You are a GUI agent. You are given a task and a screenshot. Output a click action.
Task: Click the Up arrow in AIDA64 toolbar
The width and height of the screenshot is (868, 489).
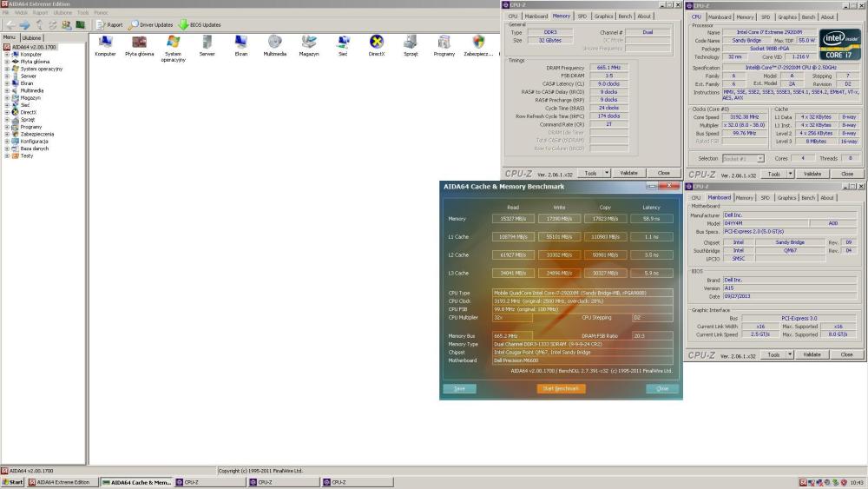point(39,25)
